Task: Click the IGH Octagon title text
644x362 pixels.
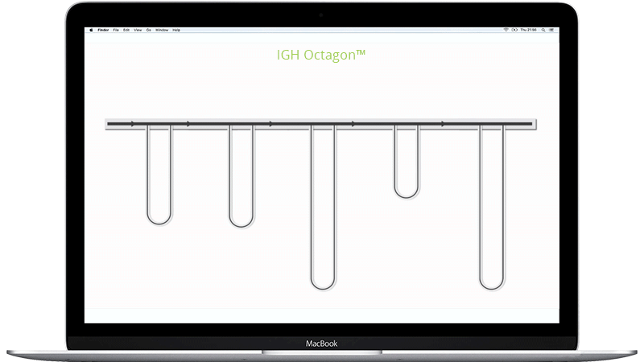Action: (321, 55)
